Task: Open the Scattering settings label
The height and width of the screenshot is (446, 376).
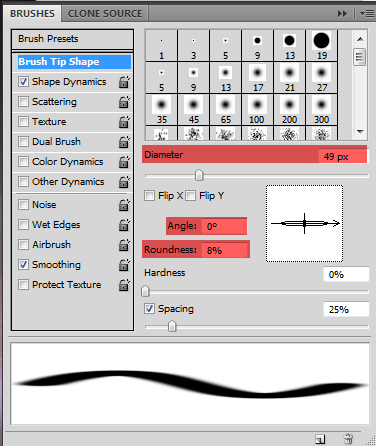Action: pos(54,102)
